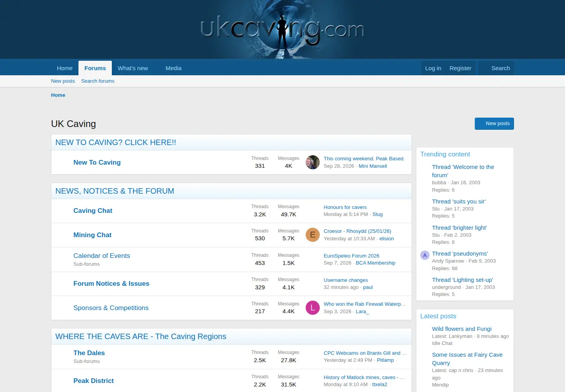Open 'Some Issues at Fairy Cave Quarry'
Viewport: 565px width, 392px height.
(467, 359)
